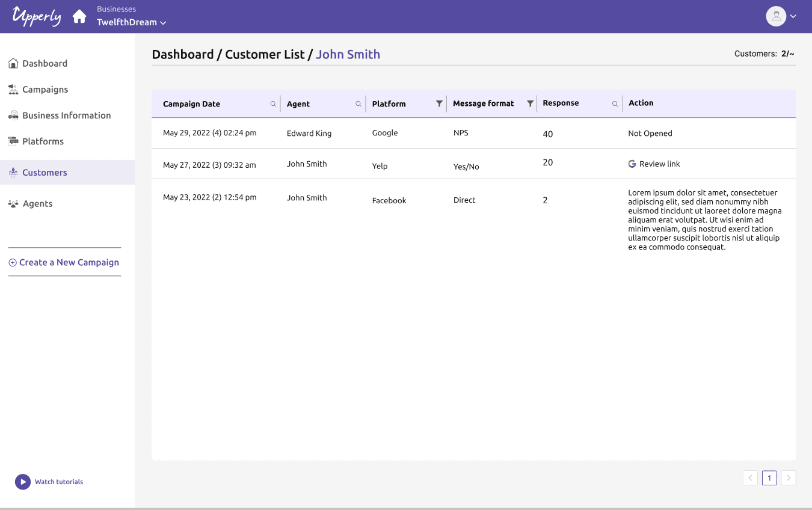812x510 pixels.
Task: Click the Customers sidebar icon
Action: pyautogui.click(x=13, y=172)
